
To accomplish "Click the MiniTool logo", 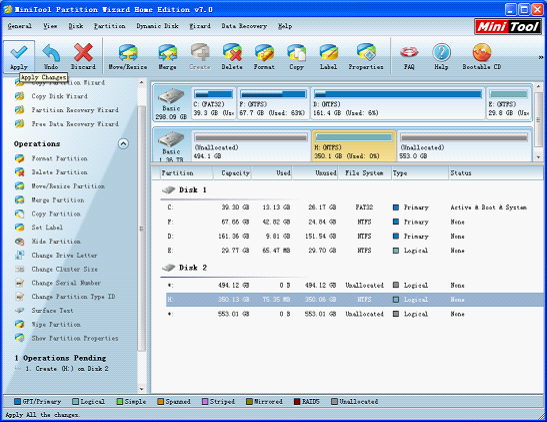I will pyautogui.click(x=508, y=27).
